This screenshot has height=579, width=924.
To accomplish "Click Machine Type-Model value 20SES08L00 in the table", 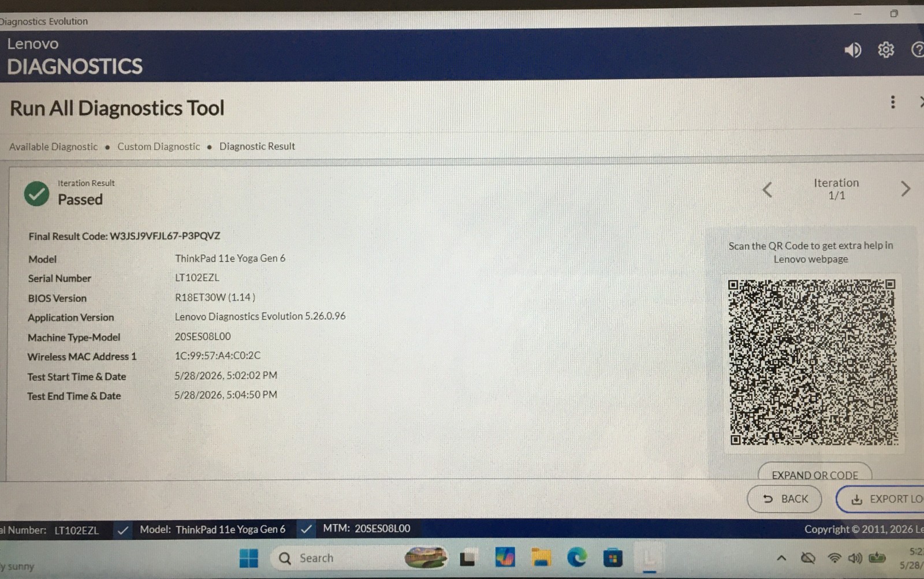I will pyautogui.click(x=203, y=336).
